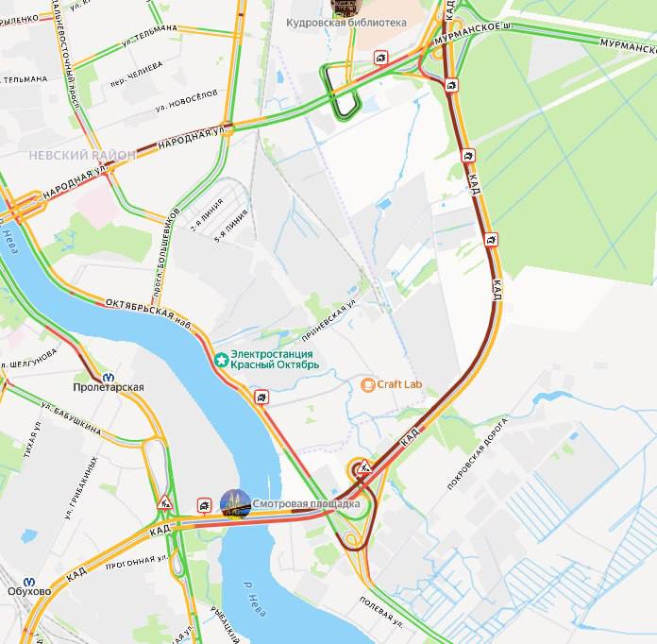Click the Пролетарская station name label
This screenshot has width=657, height=644.
109,387
